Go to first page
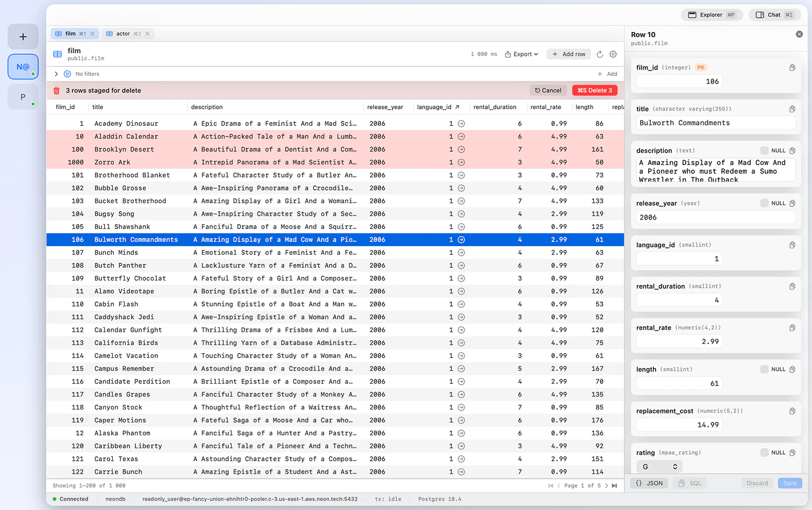 [550, 485]
